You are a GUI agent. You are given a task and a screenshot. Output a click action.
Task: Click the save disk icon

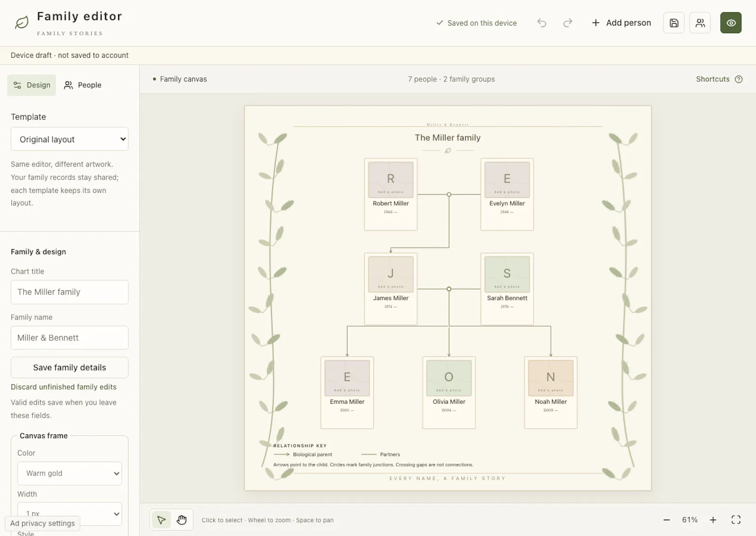pyautogui.click(x=674, y=23)
